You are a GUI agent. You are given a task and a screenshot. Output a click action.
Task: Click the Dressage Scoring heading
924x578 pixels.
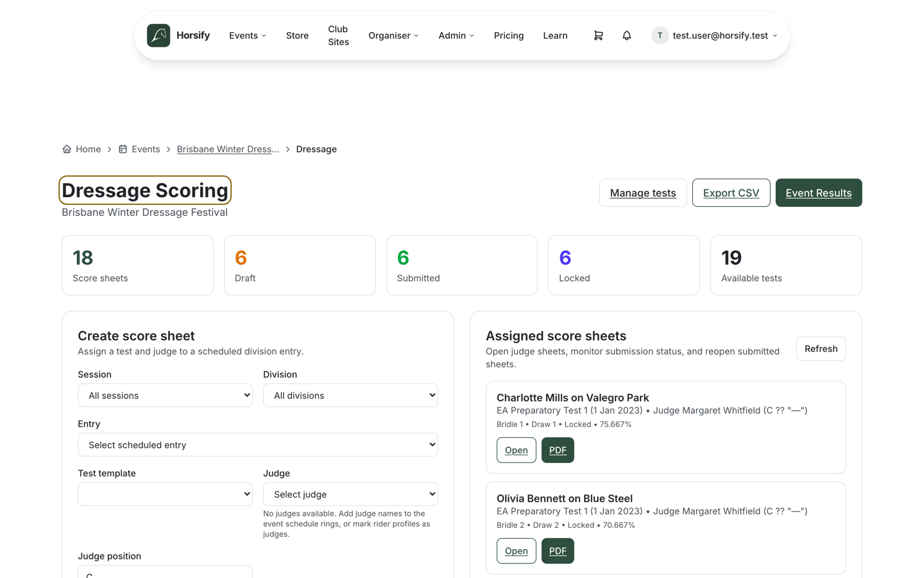(145, 190)
